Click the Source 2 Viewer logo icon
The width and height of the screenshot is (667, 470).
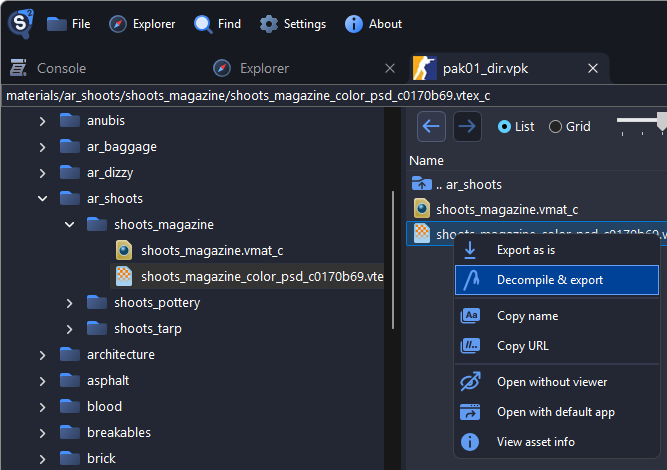click(20, 23)
